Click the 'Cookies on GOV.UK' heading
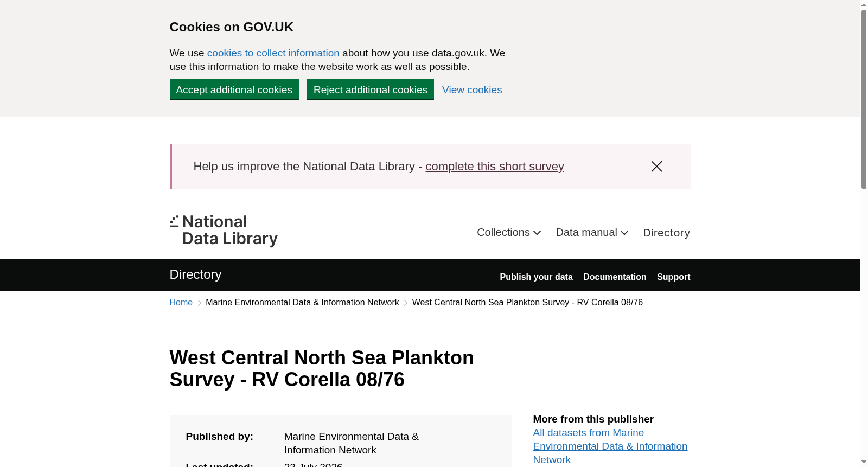 coord(232,27)
